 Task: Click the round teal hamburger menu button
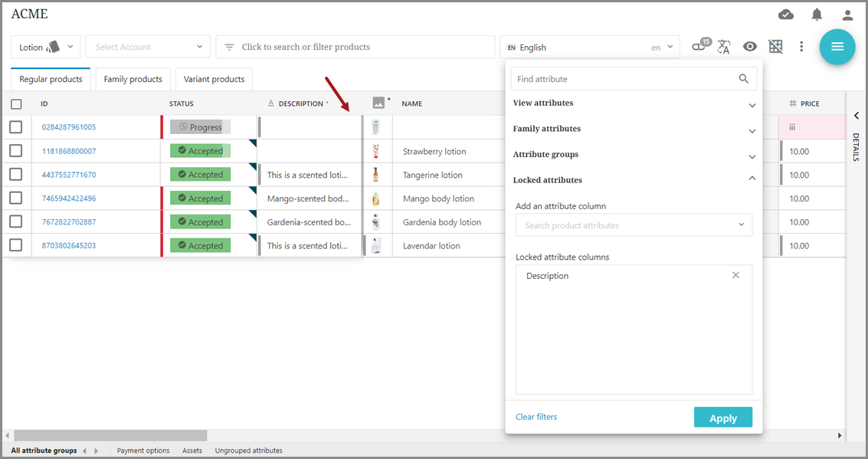coord(837,47)
